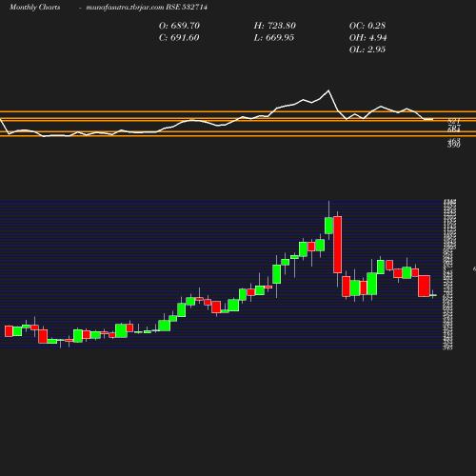The image size is (476, 476).
Task: Click the OL: 2.95 value
Action: [367, 50]
